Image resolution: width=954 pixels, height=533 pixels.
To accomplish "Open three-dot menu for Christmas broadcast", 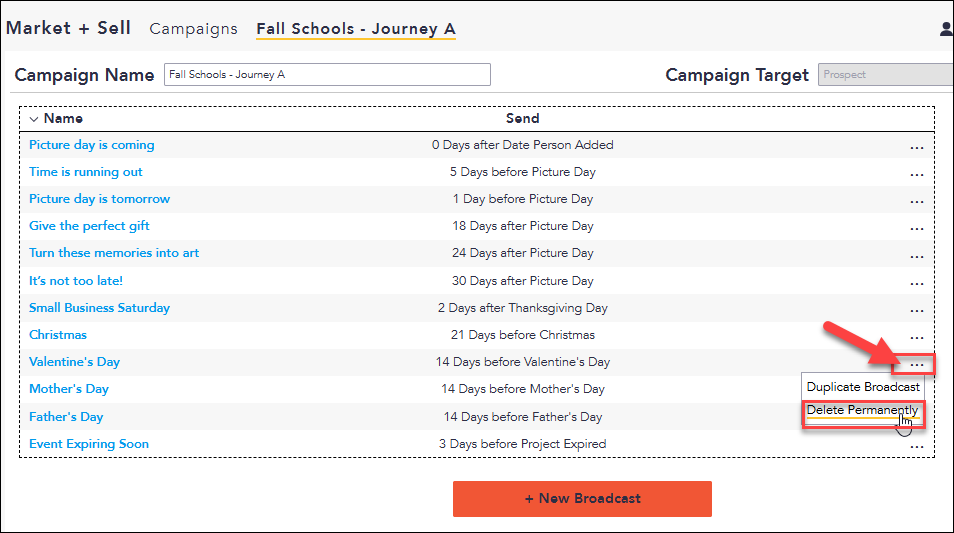I will point(916,338).
